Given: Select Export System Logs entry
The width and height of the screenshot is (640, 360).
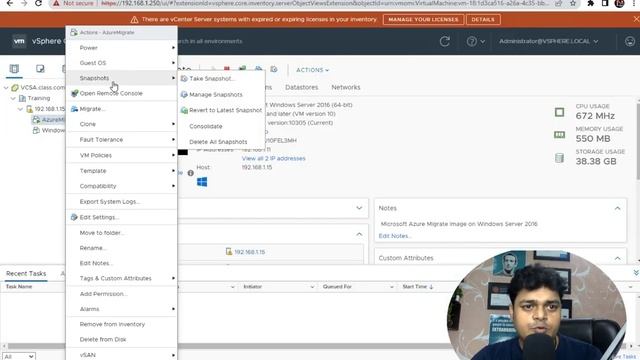Looking at the screenshot, I should tap(122, 202).
